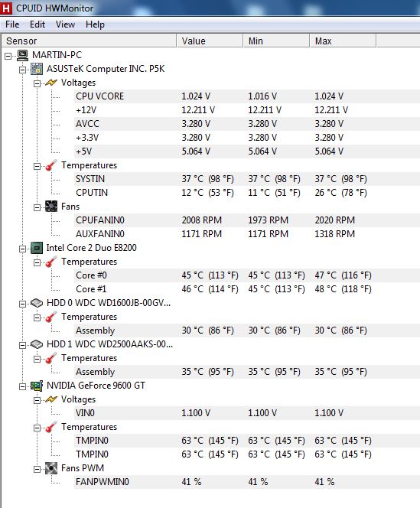Collapse the GeForce Voltages group
This screenshot has width=420, height=508.
pos(37,400)
